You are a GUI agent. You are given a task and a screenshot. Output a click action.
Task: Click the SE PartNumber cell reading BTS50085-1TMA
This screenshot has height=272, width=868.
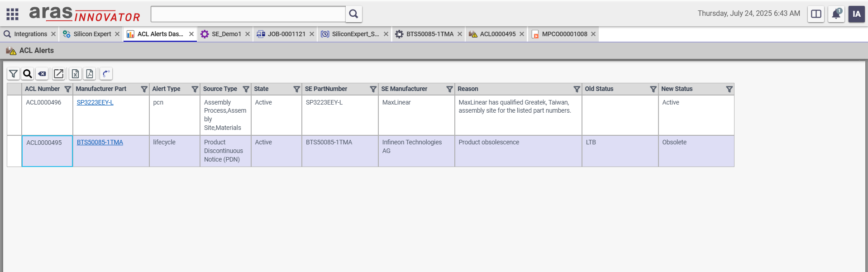[340, 151]
